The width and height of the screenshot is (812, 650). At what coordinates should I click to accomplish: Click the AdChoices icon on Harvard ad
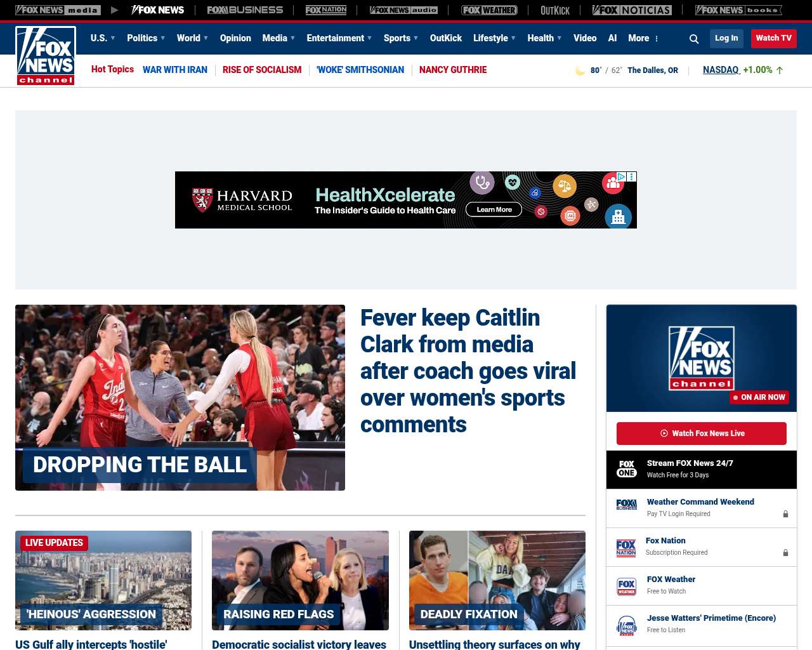[x=622, y=177]
